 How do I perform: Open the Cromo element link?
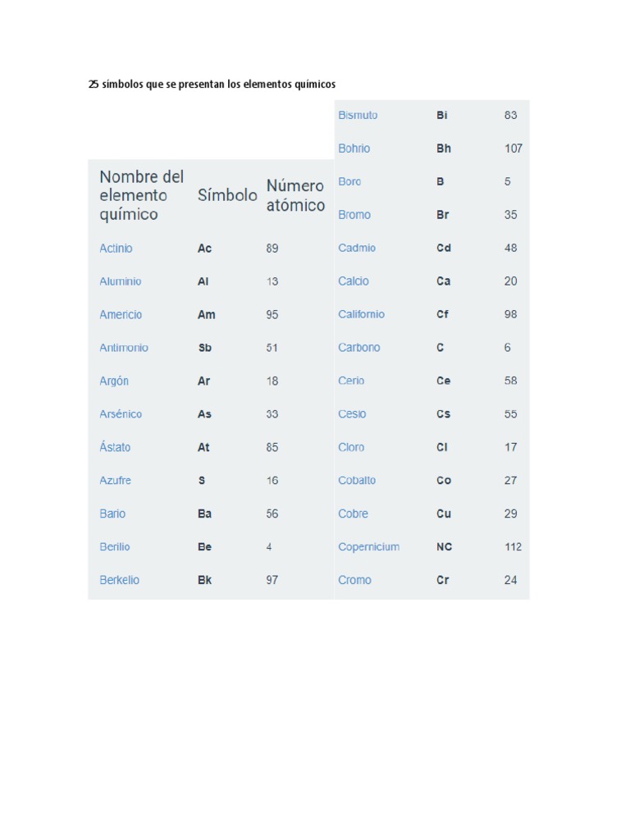pyautogui.click(x=354, y=580)
